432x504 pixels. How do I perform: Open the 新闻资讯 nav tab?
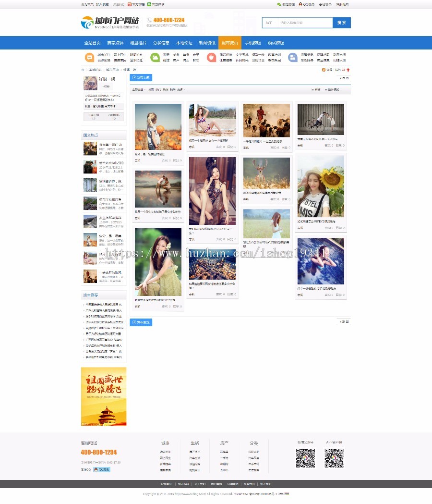coord(207,43)
